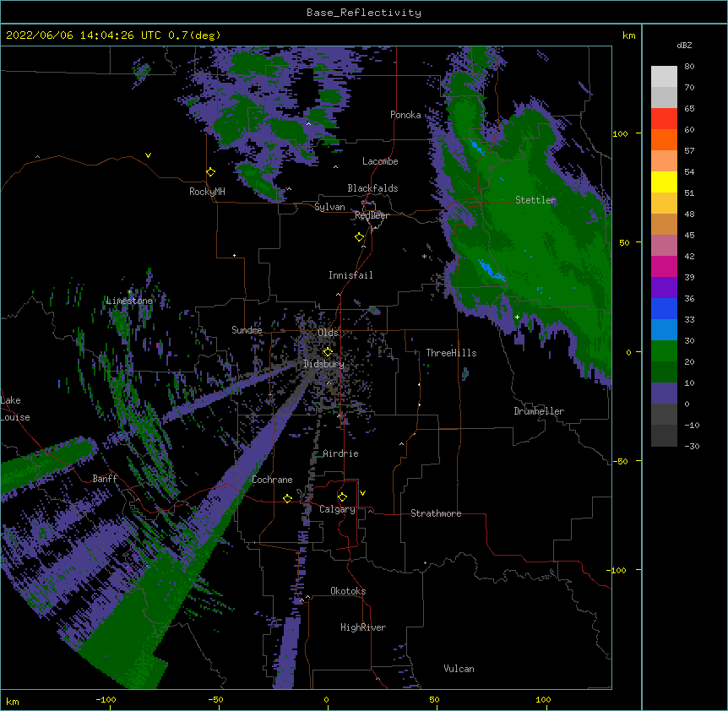Click the dBZ legend heading
728x711 pixels.
[684, 45]
